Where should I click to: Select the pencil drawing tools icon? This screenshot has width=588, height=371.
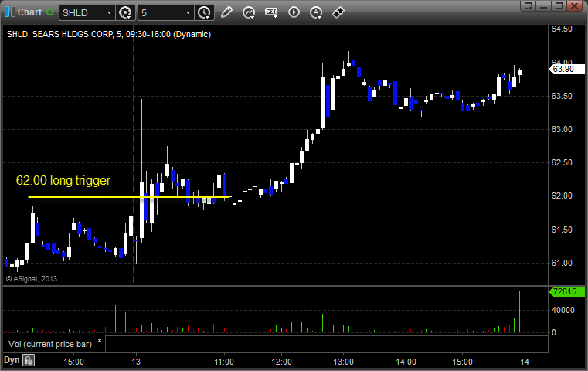click(x=226, y=12)
